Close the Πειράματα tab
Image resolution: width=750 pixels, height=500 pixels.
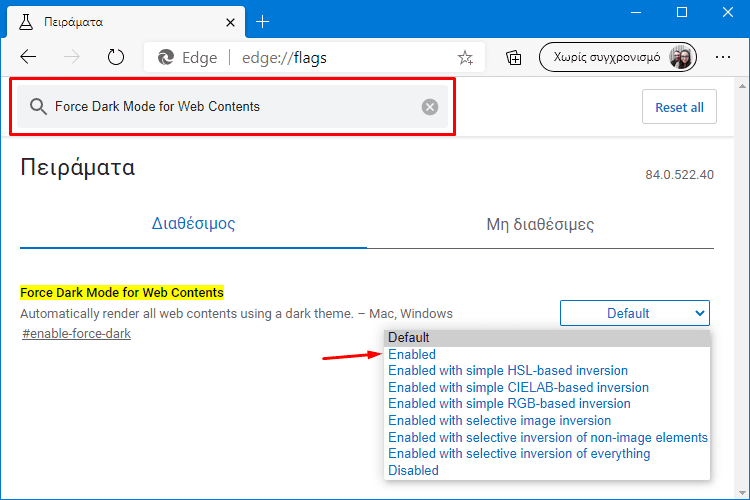coord(230,22)
